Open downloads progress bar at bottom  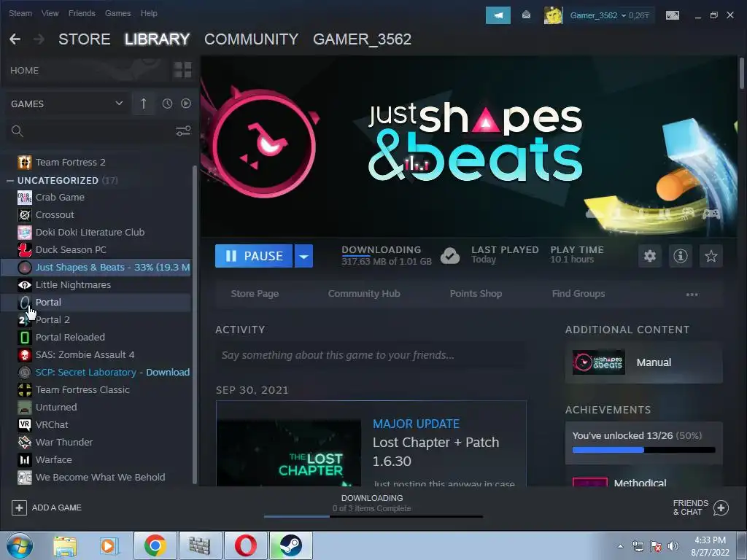tap(373, 516)
